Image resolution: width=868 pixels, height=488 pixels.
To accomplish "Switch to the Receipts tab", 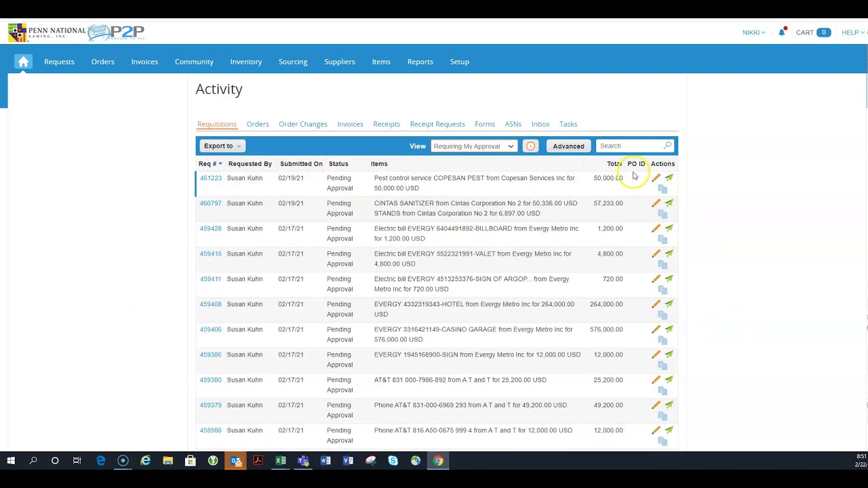I will (x=387, y=124).
